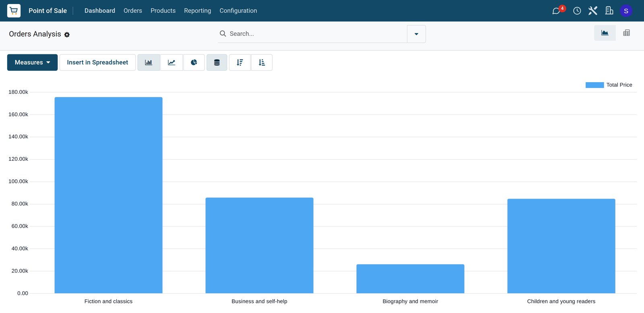This screenshot has width=644, height=313.
Task: Open the Products menu
Action: click(x=163, y=10)
